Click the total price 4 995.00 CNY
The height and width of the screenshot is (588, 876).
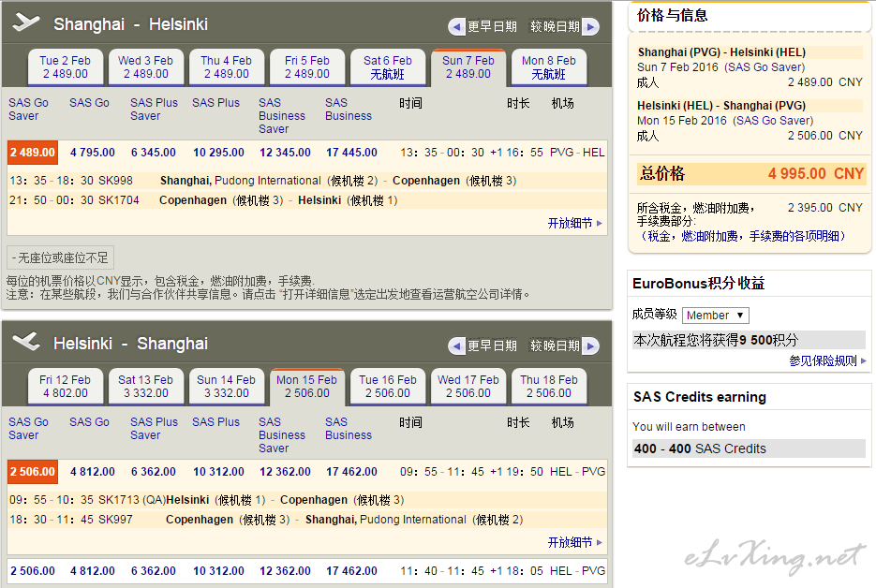click(x=816, y=173)
